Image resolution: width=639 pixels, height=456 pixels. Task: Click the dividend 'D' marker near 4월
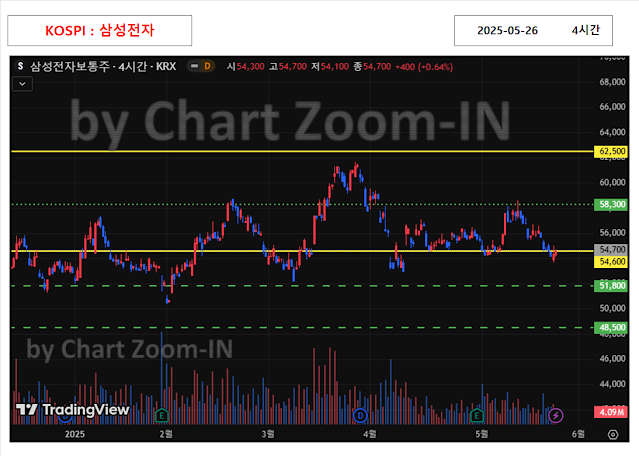pyautogui.click(x=360, y=416)
